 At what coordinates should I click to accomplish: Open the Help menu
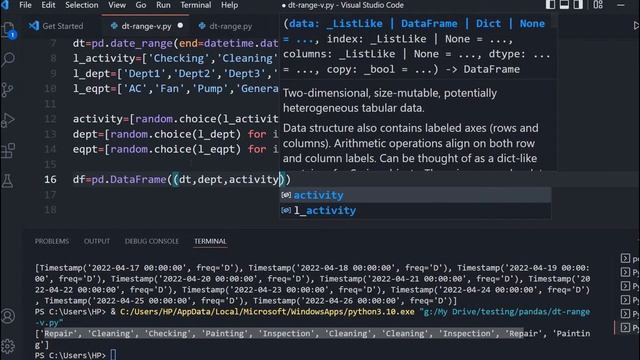tap(229, 5)
